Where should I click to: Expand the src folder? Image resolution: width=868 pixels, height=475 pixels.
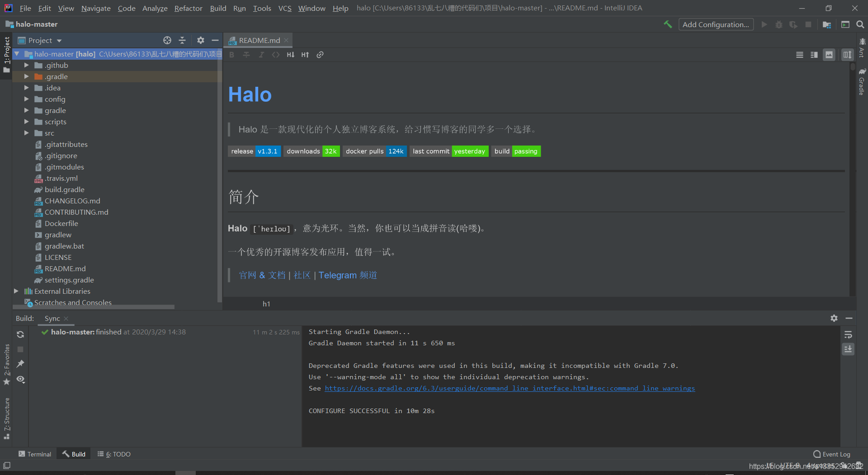point(27,133)
